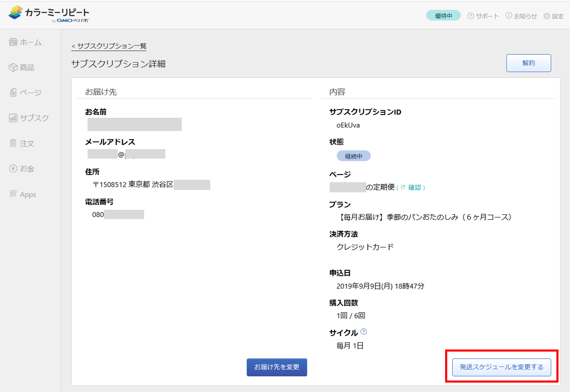This screenshot has width=570, height=392.
Task: Click the ホーム icon in the sidebar
Action: click(13, 42)
